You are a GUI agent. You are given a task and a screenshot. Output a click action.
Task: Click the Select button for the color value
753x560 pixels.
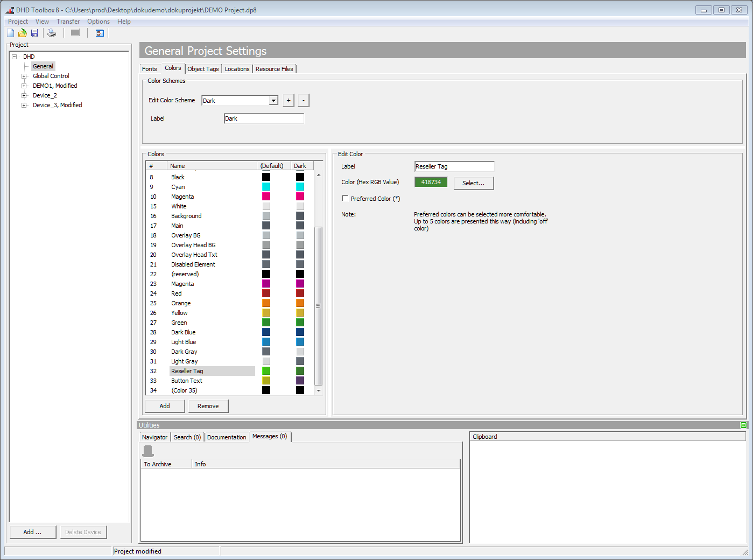473,183
